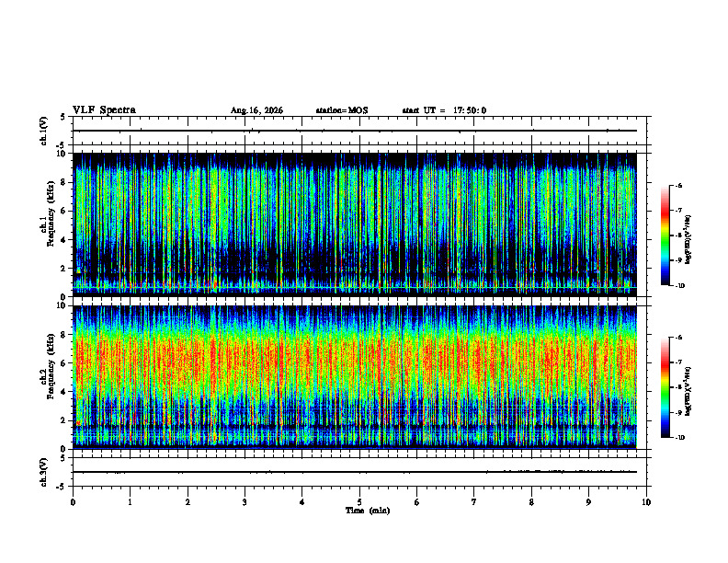Click time axis tick label 8
Image resolution: width=728 pixels, height=563 pixels.
tap(531, 502)
